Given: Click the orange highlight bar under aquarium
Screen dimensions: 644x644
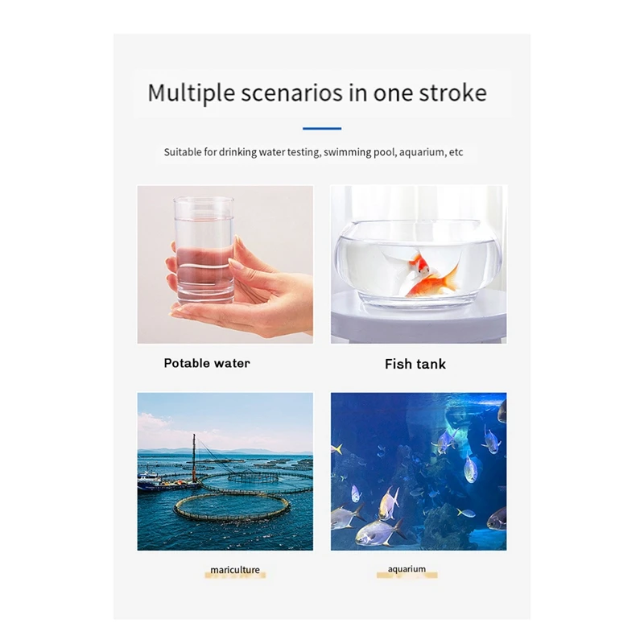Looking at the screenshot, I should click(407, 575).
